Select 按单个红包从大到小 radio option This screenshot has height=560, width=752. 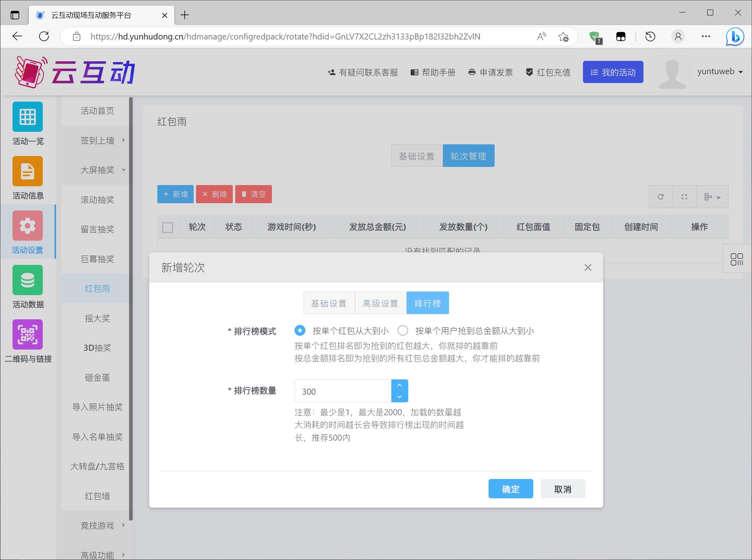click(x=300, y=331)
